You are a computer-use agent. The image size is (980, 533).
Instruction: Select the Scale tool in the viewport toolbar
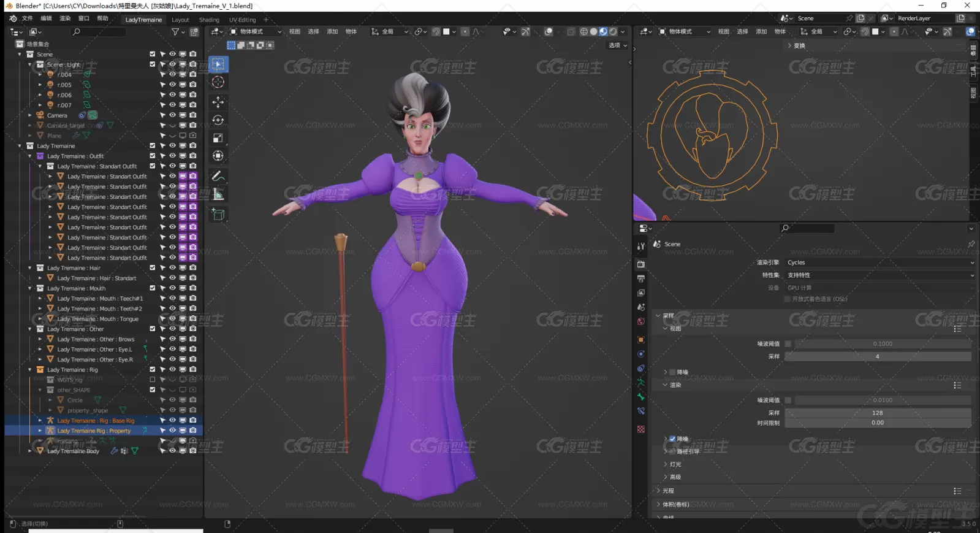point(218,138)
